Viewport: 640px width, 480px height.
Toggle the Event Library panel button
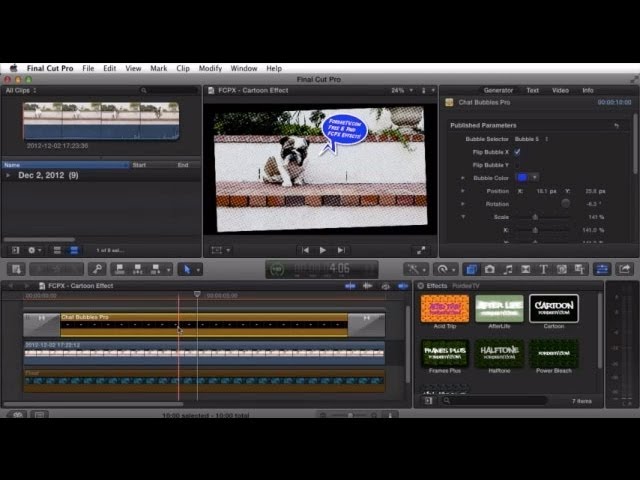coord(16,250)
